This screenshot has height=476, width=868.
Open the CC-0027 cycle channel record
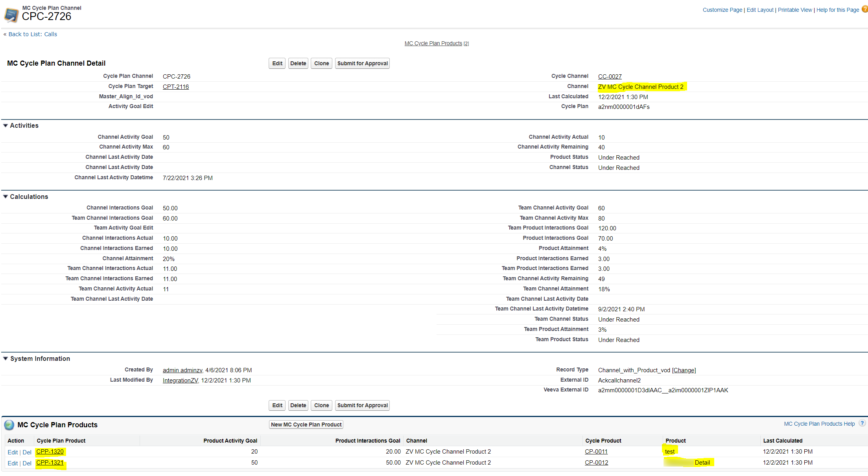point(609,76)
